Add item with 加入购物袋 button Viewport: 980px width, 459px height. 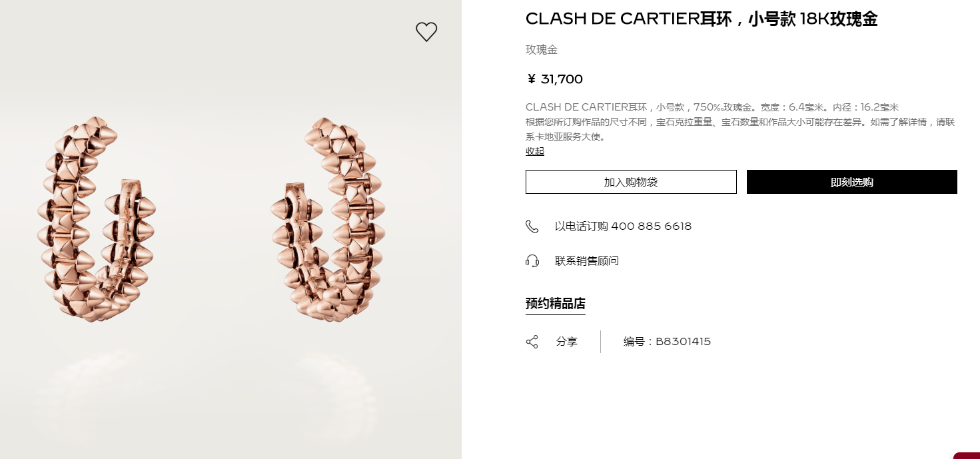631,182
